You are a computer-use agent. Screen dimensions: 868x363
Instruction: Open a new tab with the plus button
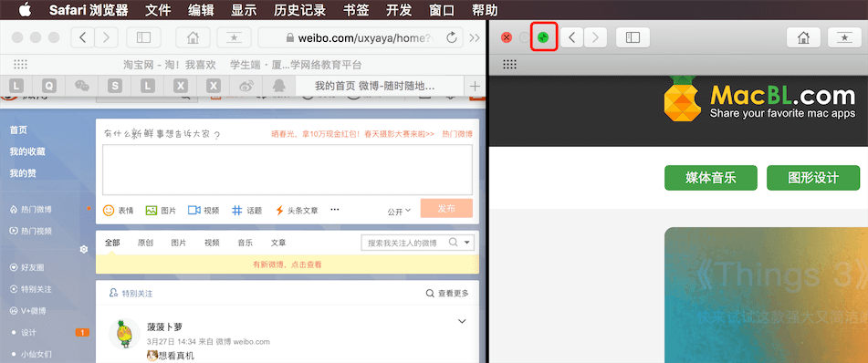[x=475, y=86]
